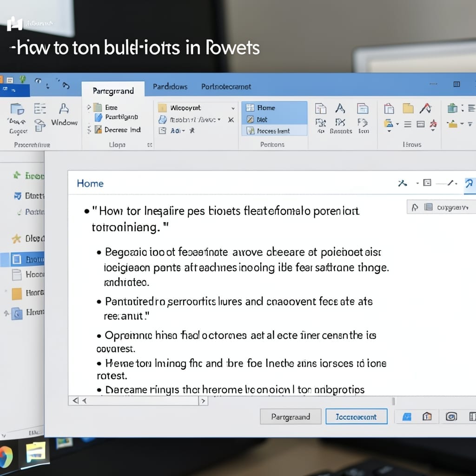Open the sticky notes app in the taskbar

coord(36,452)
